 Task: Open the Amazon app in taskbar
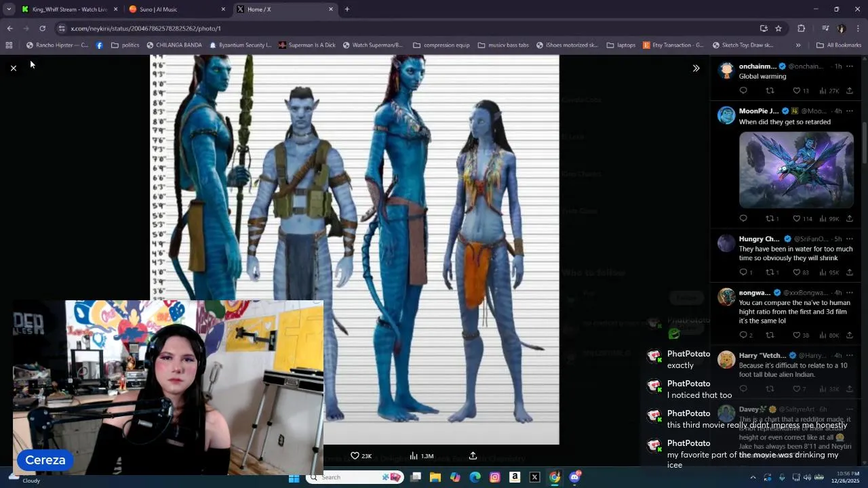[515, 477]
